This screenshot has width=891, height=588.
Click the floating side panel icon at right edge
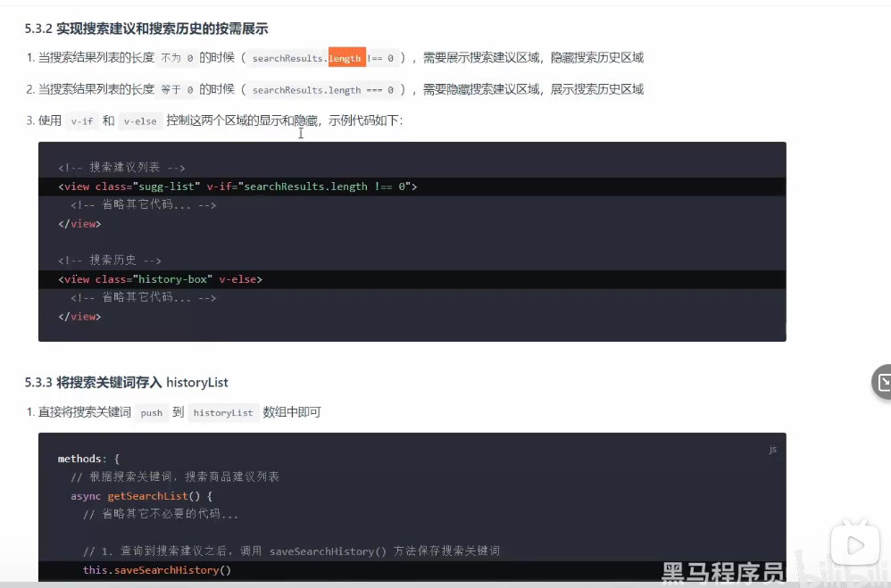point(882,382)
